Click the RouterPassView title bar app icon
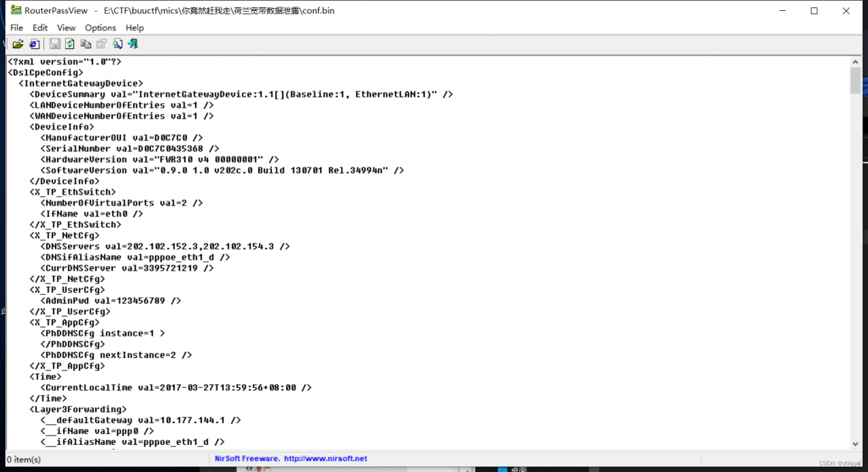This screenshot has height=472, width=868. click(x=16, y=10)
